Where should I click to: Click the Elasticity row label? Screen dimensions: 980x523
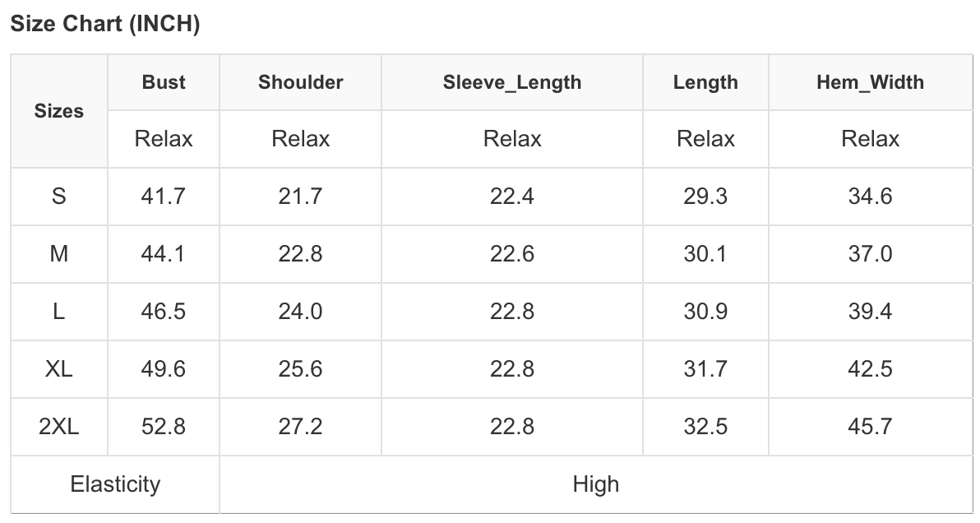(115, 484)
